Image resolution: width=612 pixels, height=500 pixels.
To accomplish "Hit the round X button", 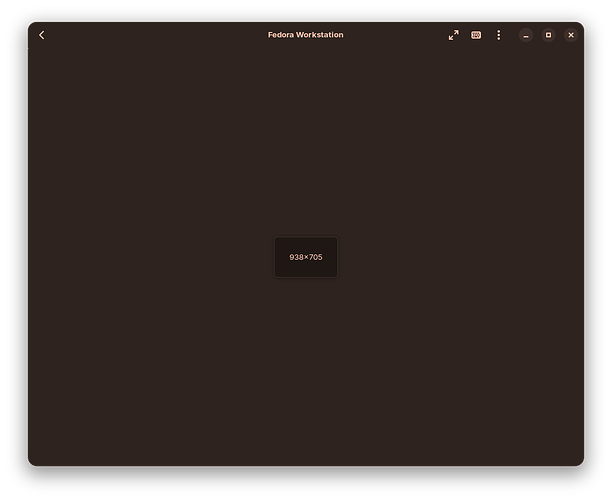I will [571, 35].
